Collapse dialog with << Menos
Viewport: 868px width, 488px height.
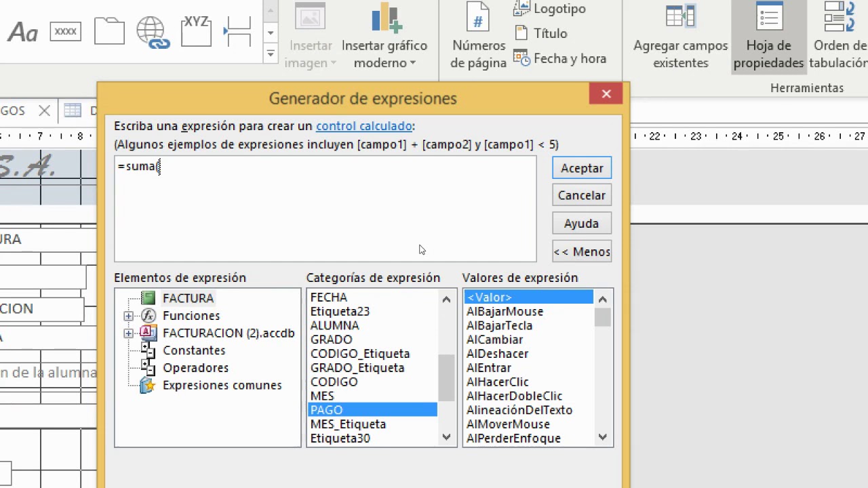(x=582, y=251)
